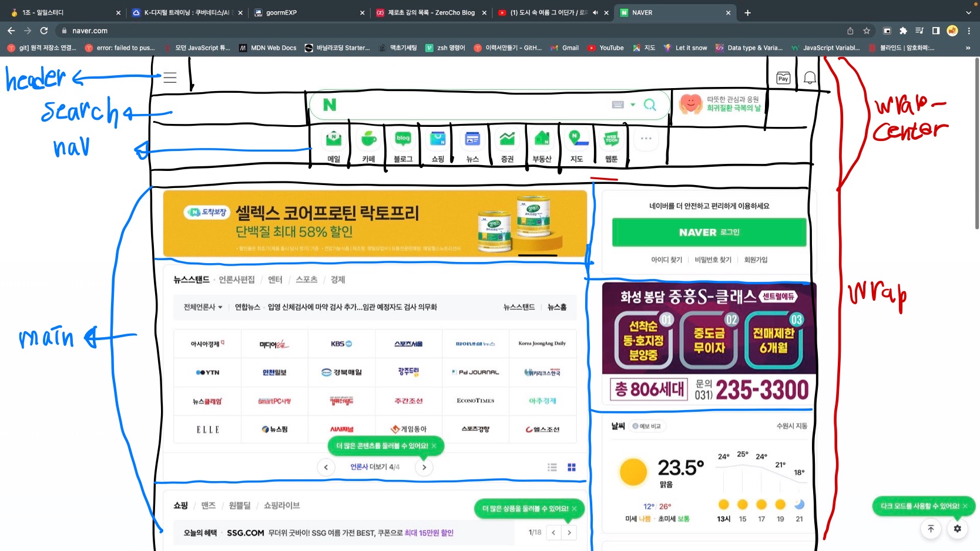Open the on-screen keyboard icon
Image resolution: width=980 pixels, height=551 pixels.
point(617,105)
